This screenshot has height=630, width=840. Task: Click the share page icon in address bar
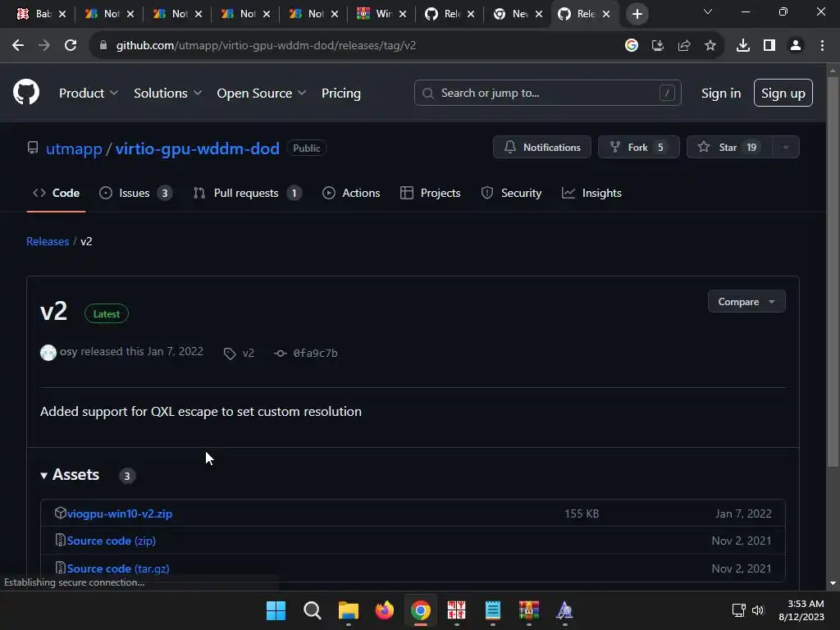684,46
